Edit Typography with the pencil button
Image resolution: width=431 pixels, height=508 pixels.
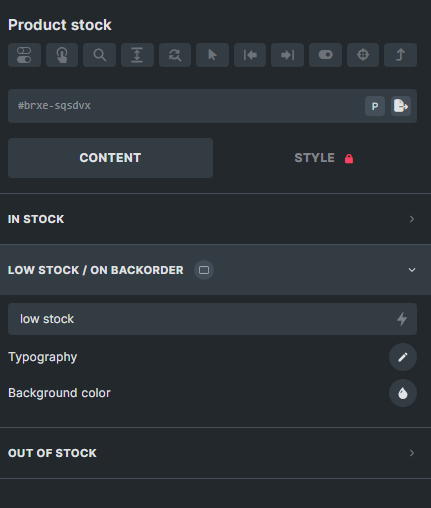click(403, 357)
